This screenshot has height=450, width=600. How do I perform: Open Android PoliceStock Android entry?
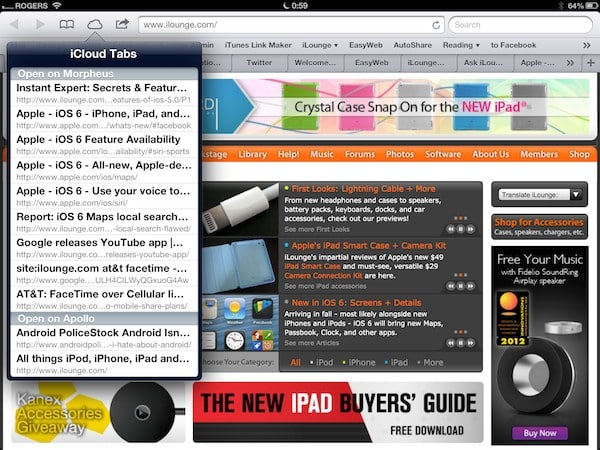[x=104, y=338]
